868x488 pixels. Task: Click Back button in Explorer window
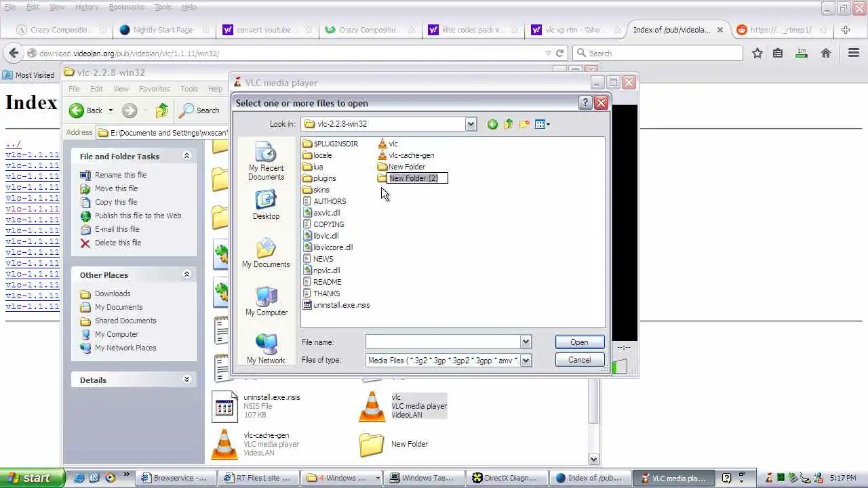[x=86, y=110]
